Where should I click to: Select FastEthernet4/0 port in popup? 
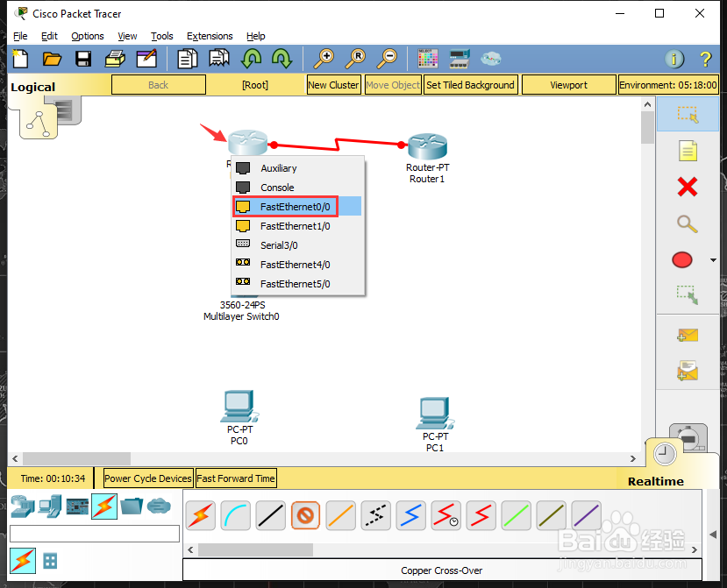pyautogui.click(x=296, y=265)
